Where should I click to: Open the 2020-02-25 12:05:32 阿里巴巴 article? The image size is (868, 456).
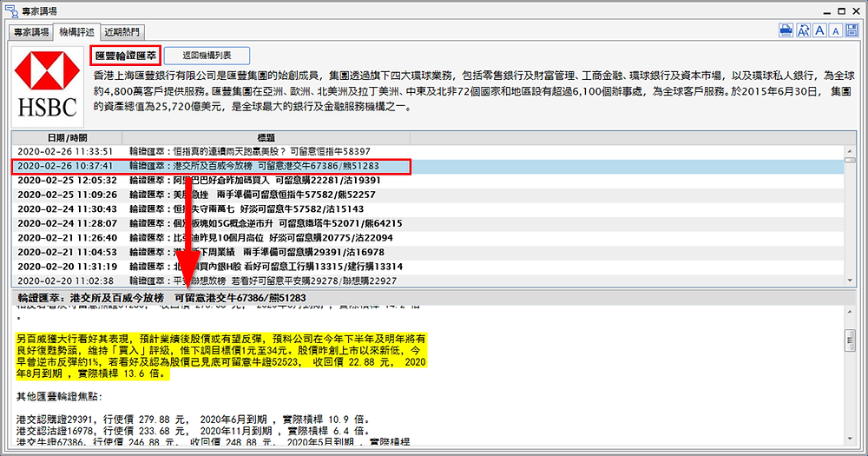pos(428,180)
